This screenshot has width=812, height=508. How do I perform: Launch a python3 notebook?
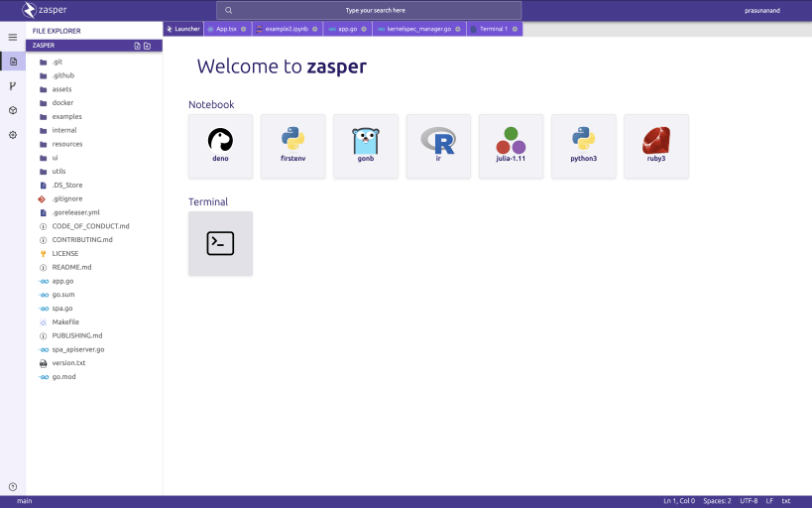point(584,146)
